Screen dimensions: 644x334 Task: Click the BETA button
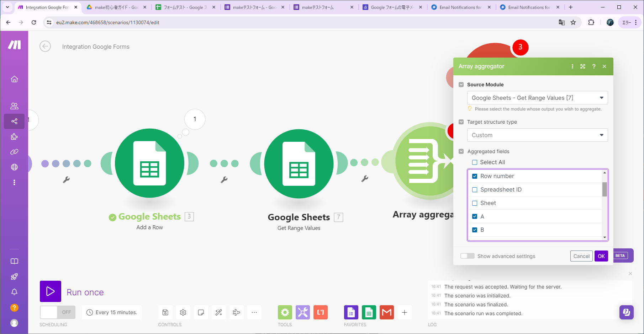click(620, 255)
